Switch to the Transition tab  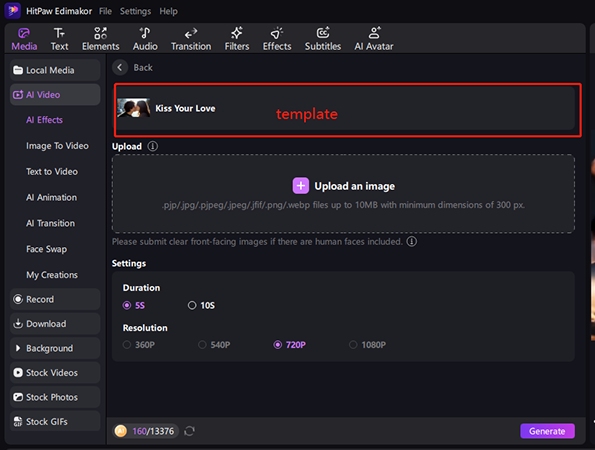(x=191, y=39)
